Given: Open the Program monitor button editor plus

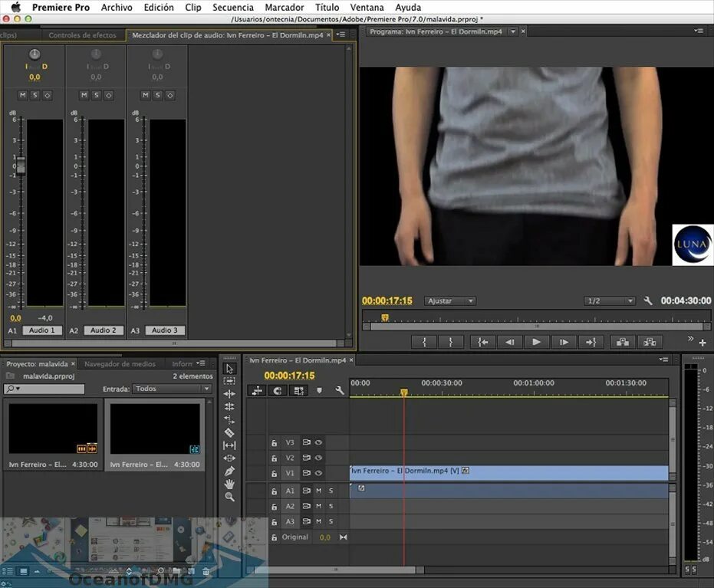Looking at the screenshot, I should pyautogui.click(x=702, y=342).
